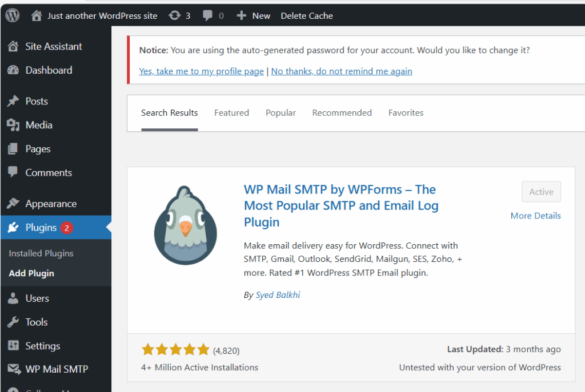Switch to Favorites plugins tab
585x392 pixels.
pyautogui.click(x=406, y=113)
